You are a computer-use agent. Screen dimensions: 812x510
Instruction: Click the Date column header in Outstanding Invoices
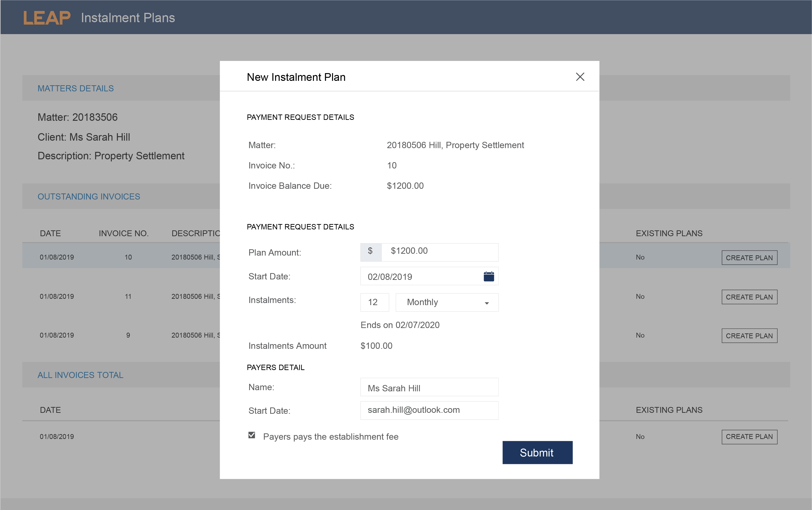50,233
